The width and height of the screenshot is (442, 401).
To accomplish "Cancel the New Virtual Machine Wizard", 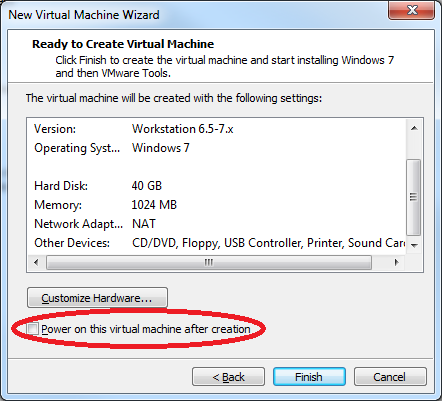I will [390, 377].
